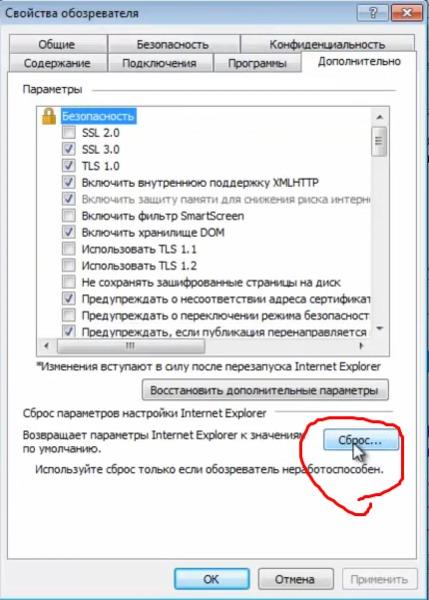Click the list's scroll up arrow
Image resolution: width=429 pixels, height=600 pixels.
point(379,117)
